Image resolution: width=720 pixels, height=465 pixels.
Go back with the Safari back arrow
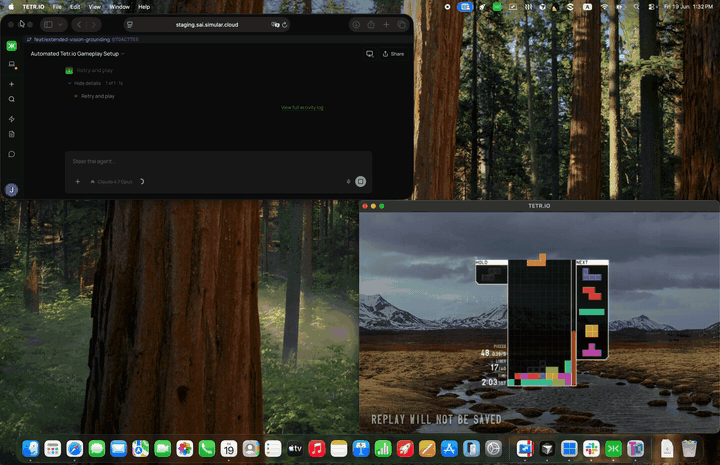79,25
